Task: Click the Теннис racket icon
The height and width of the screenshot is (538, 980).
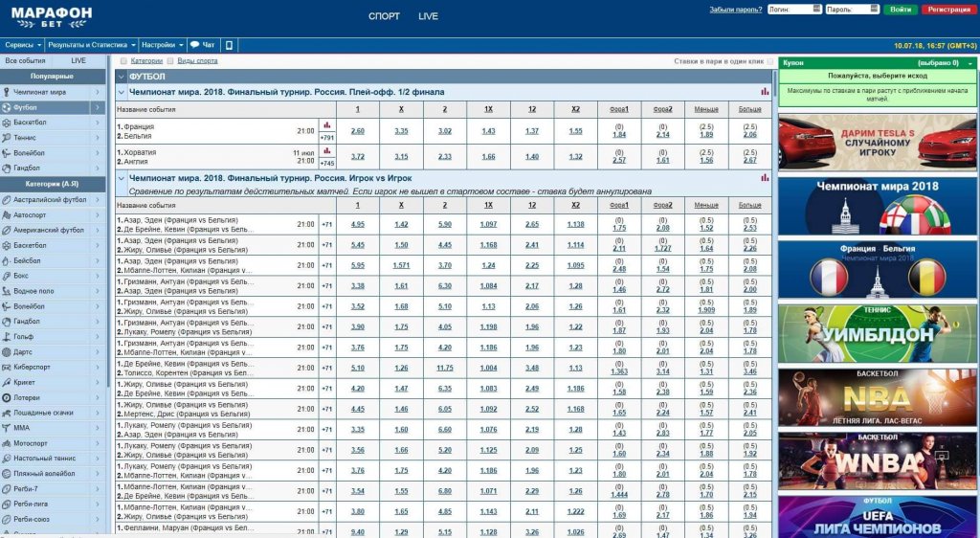Action: pyautogui.click(x=7, y=138)
